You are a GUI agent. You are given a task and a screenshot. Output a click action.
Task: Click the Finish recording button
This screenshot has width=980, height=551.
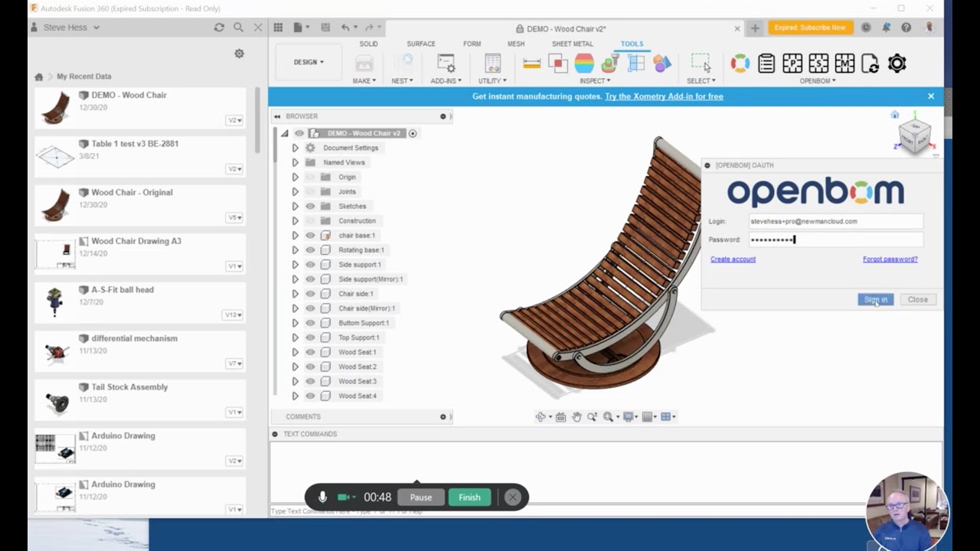(x=469, y=497)
